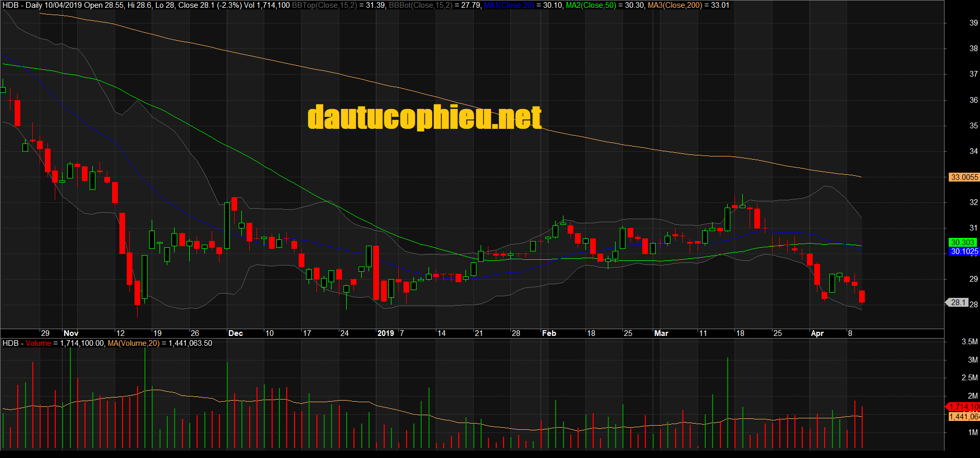This screenshot has width=980, height=458.
Task: Click the 39 price level on the price axis
Action: (973, 23)
